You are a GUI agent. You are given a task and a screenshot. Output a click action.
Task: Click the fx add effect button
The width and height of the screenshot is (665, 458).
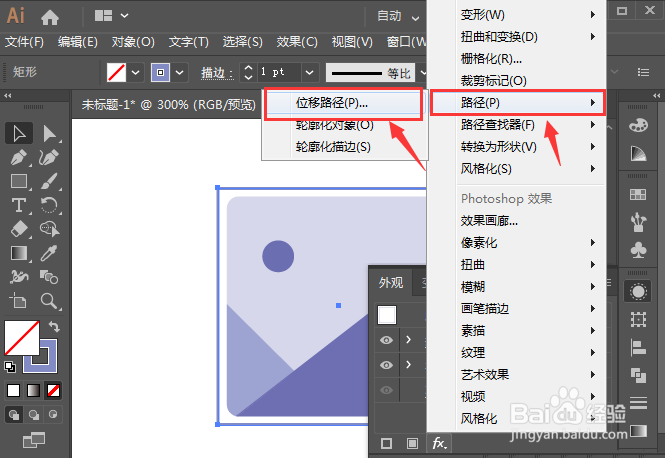[x=439, y=444]
